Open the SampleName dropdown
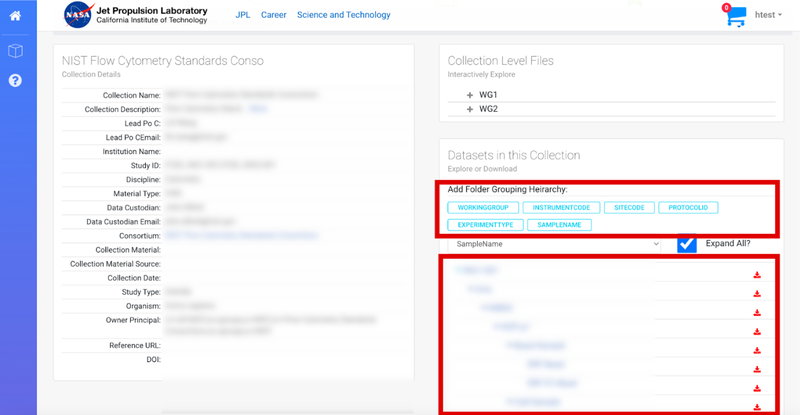This screenshot has width=800, height=415. pos(555,243)
